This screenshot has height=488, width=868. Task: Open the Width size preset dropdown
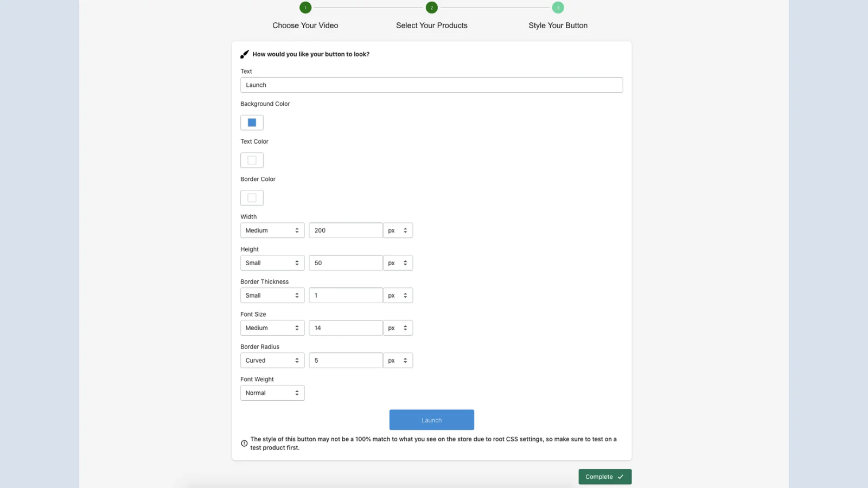272,230
